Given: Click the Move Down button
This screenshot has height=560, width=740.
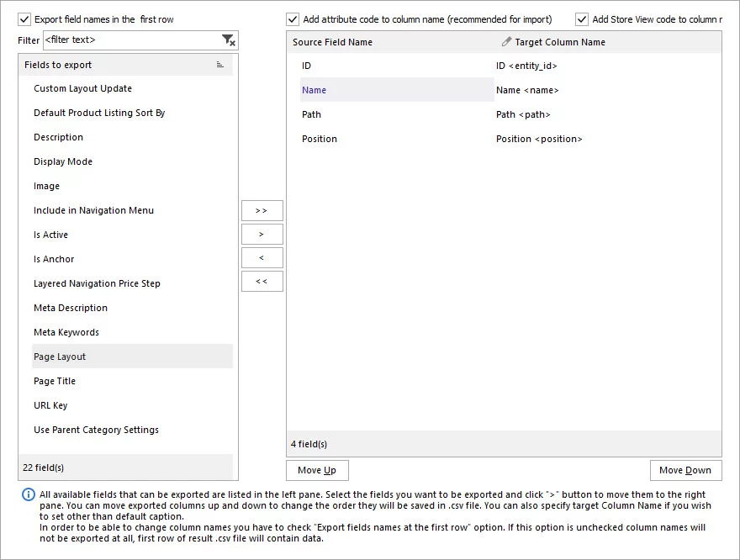Looking at the screenshot, I should 685,470.
